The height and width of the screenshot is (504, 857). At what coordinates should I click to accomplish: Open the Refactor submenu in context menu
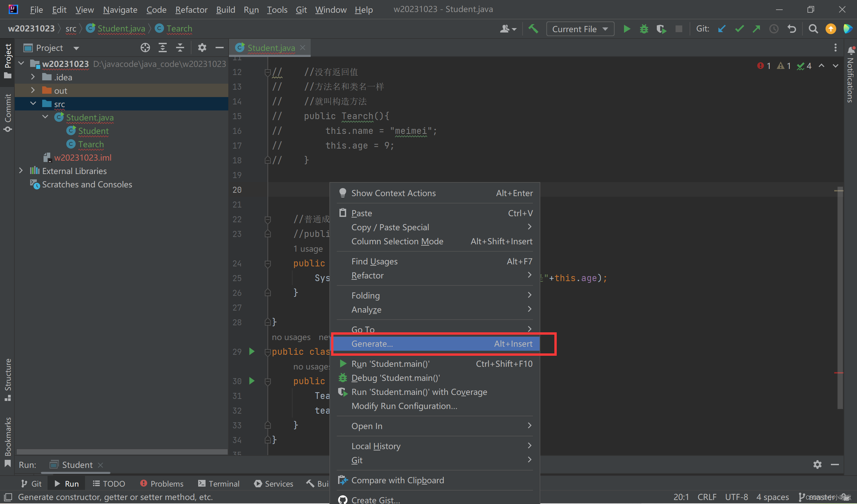(435, 275)
